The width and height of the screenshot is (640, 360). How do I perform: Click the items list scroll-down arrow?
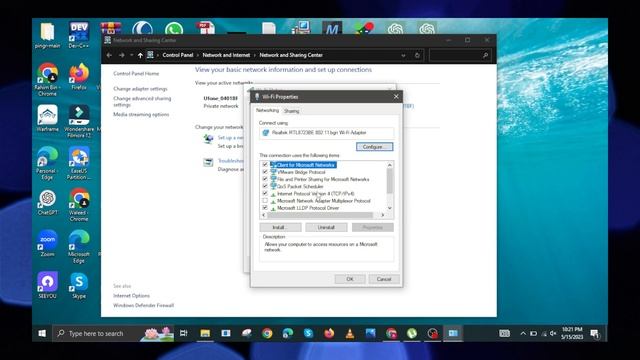(390, 208)
